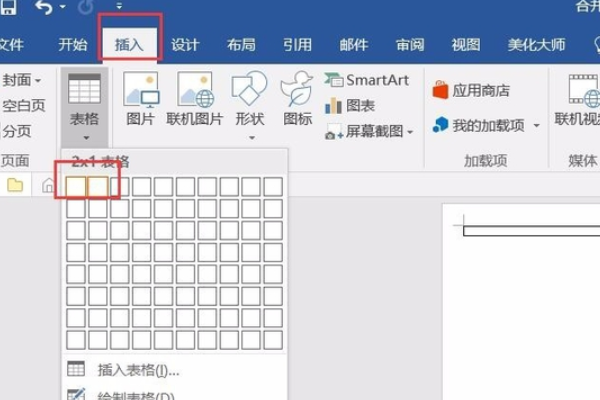600x400 pixels.
Task: Open the 设计 tab
Action: 185,45
